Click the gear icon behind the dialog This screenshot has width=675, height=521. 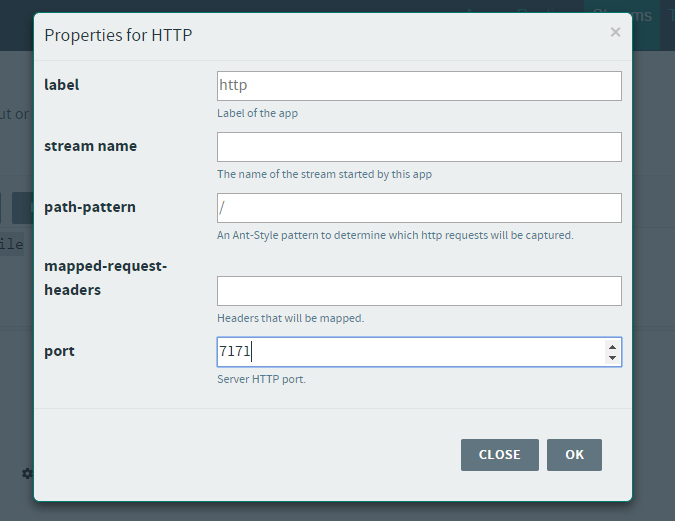(x=27, y=473)
